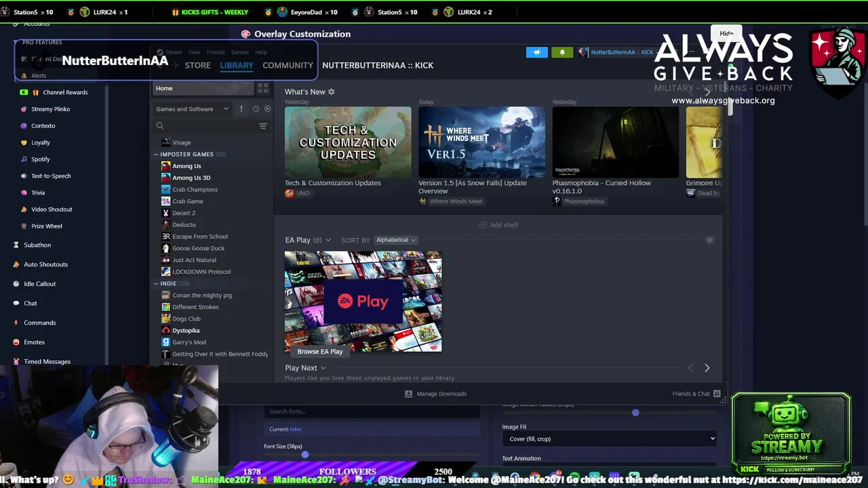Click the Steam notifications bell icon
This screenshot has width=868, height=488.
pos(562,52)
